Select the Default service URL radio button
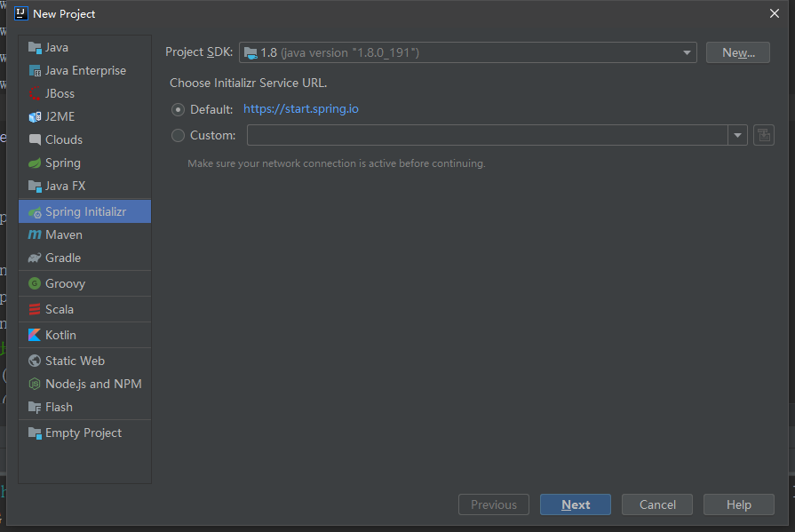 178,109
